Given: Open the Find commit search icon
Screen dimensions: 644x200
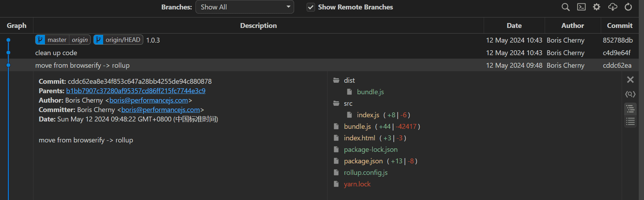Looking at the screenshot, I should 565,7.
